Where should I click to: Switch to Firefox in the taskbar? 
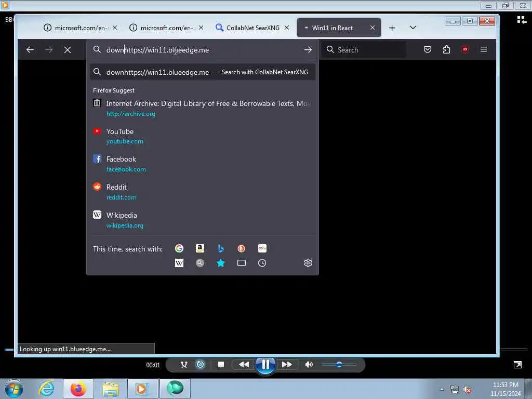[x=78, y=389]
